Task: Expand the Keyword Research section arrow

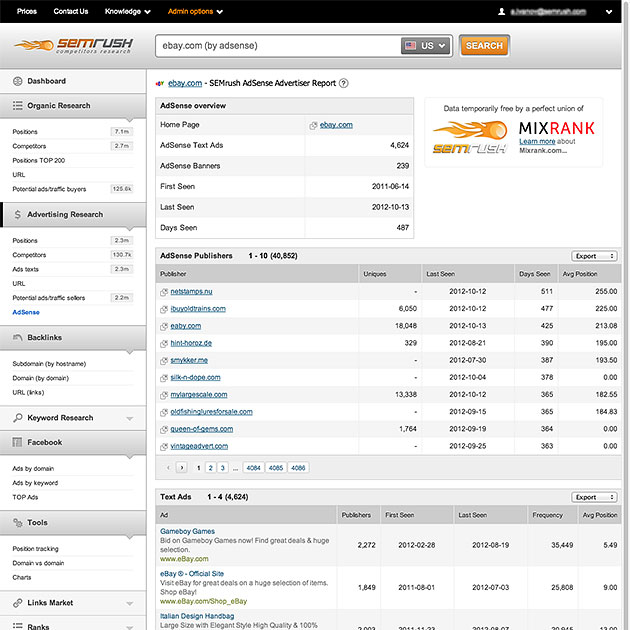Action: (x=129, y=419)
